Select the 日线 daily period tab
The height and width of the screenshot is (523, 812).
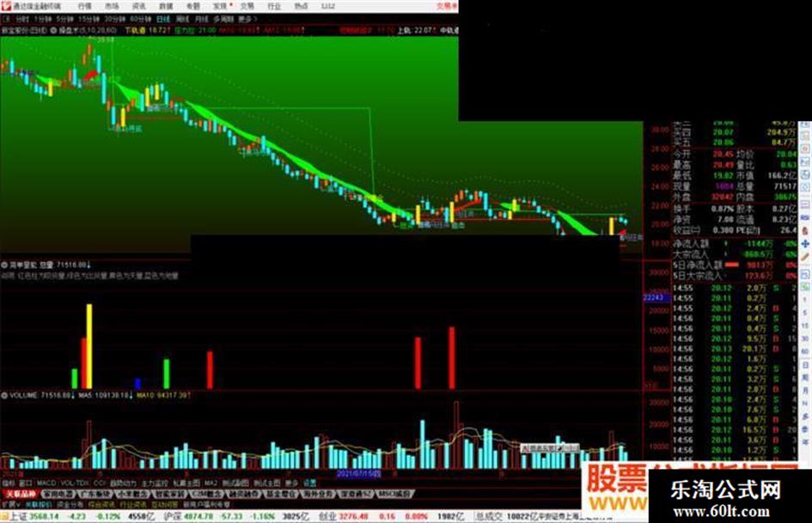[163, 19]
